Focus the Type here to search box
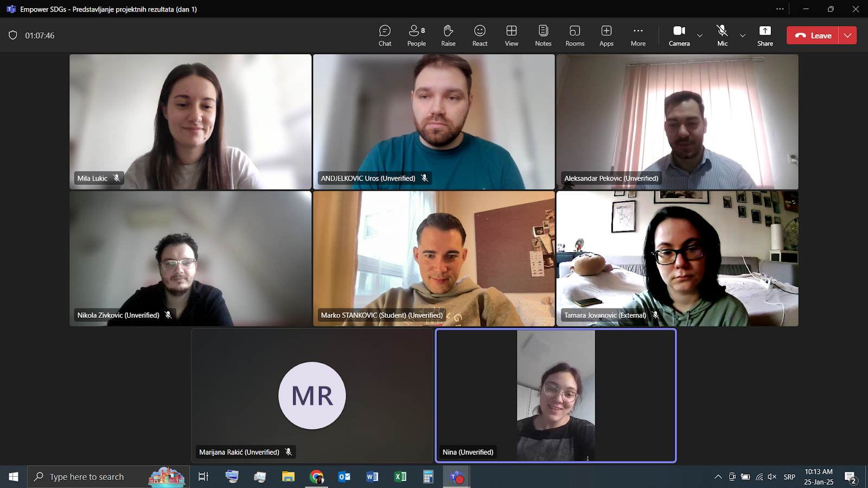The width and height of the screenshot is (868, 488). click(x=108, y=477)
